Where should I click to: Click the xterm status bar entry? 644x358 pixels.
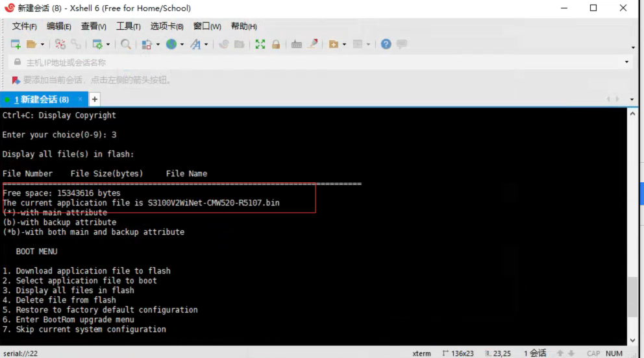[x=421, y=353]
